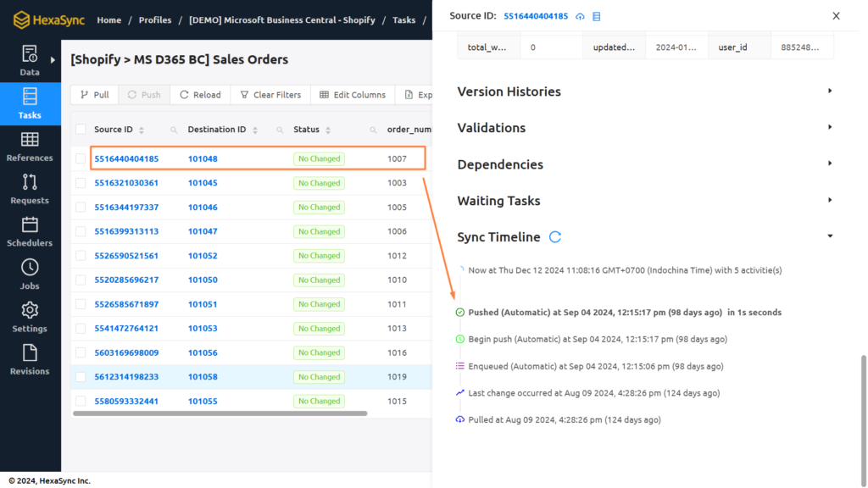Open Settings from the sidebar
The image size is (868, 488).
pyautogui.click(x=29, y=318)
